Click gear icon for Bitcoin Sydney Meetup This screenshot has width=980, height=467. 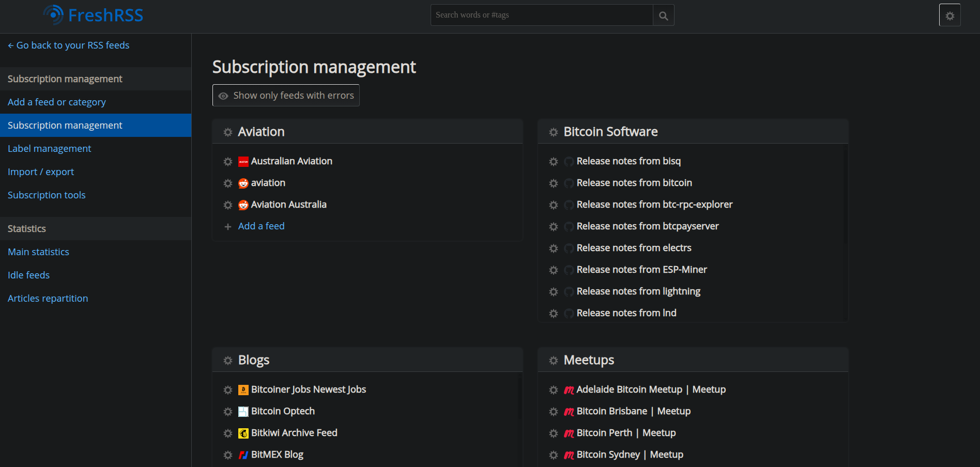coord(554,455)
